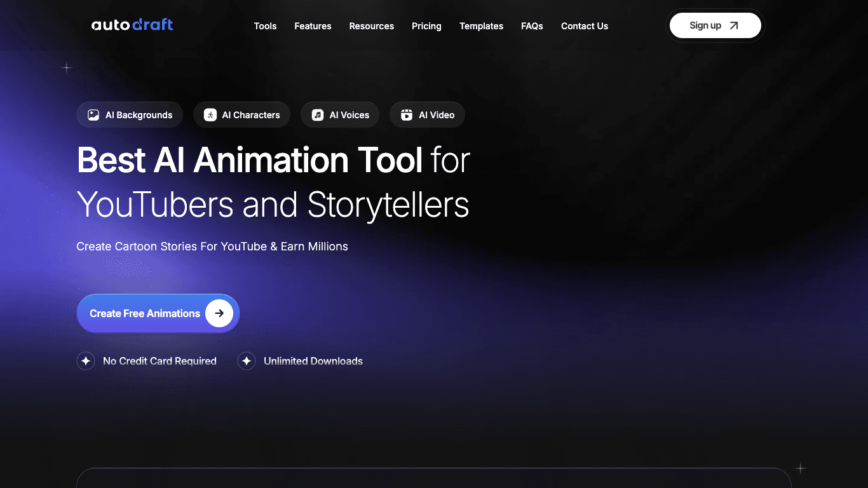Go to FAQs section
The height and width of the screenshot is (488, 868).
tap(532, 26)
